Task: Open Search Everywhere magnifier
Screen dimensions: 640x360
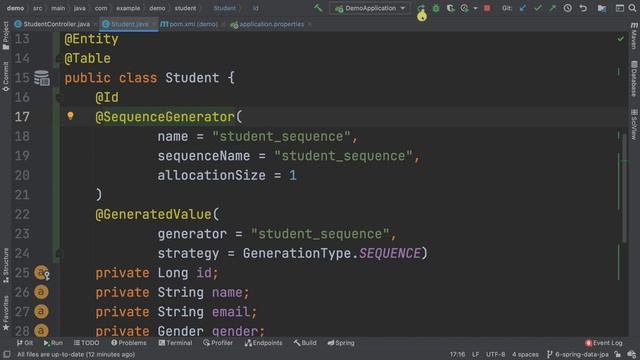Action: [x=632, y=8]
